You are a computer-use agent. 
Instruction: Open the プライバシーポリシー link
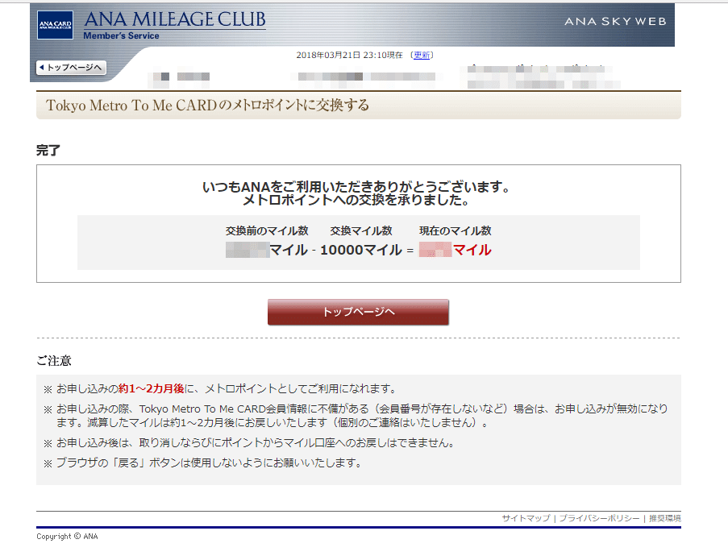[599, 518]
